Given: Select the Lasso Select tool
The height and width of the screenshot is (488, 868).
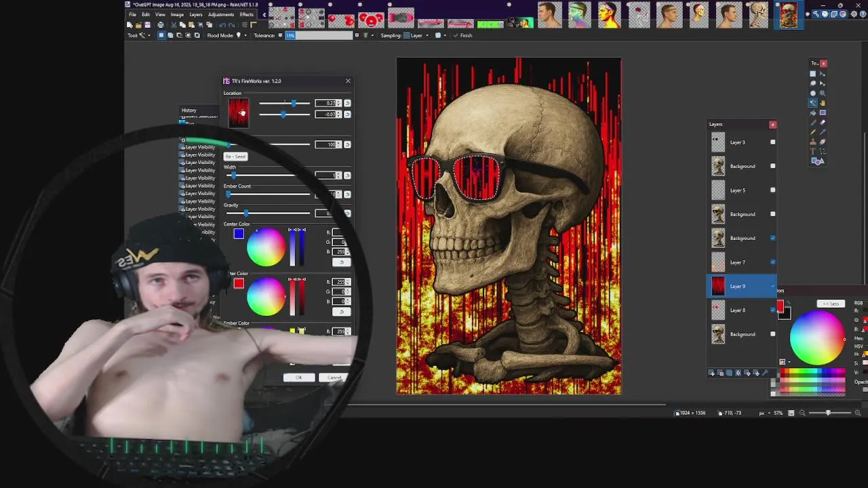Looking at the screenshot, I should (813, 83).
